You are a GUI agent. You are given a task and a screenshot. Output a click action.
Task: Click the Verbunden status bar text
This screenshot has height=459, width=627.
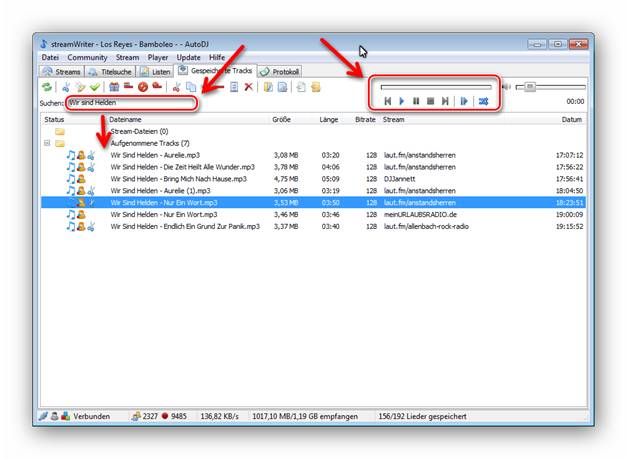pyautogui.click(x=92, y=416)
